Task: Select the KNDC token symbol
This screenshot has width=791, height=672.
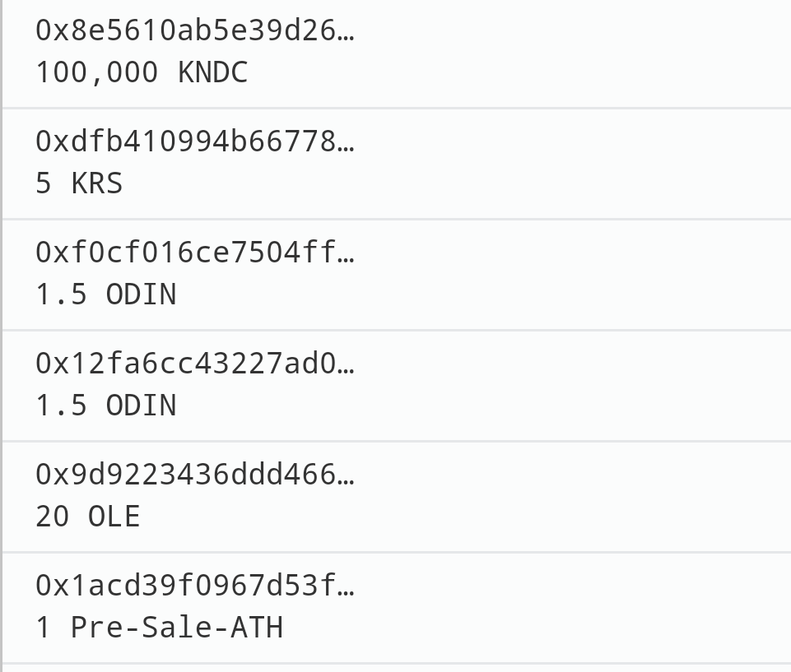Action: pyautogui.click(x=213, y=72)
